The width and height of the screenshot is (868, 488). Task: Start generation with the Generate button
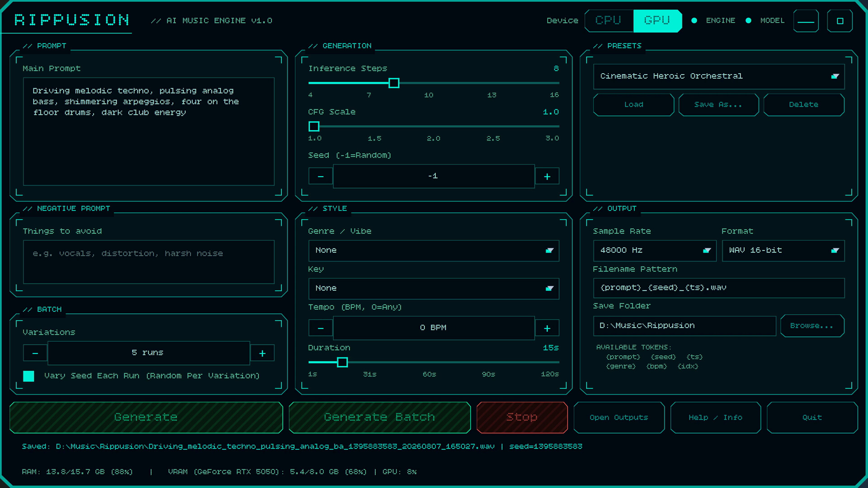pos(146,418)
